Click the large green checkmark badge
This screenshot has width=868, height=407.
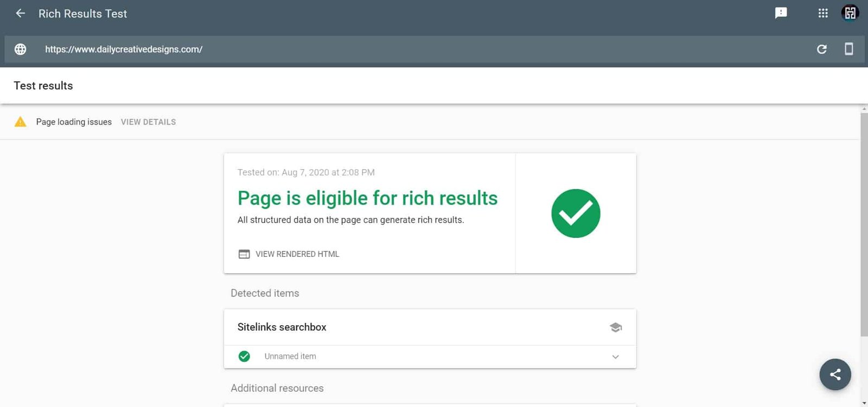(x=576, y=214)
